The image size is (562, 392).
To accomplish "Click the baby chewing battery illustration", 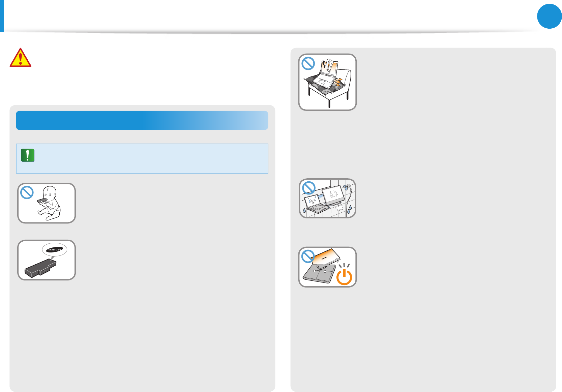I will (x=47, y=203).
